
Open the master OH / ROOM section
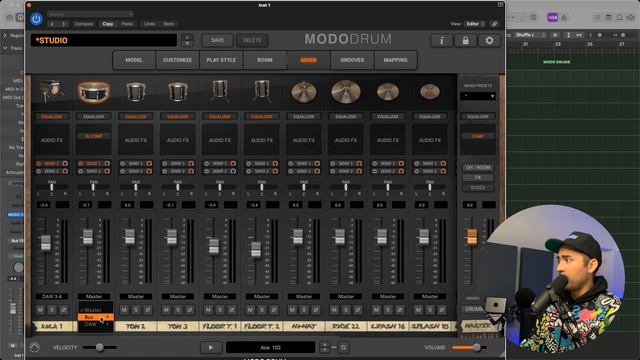478,167
